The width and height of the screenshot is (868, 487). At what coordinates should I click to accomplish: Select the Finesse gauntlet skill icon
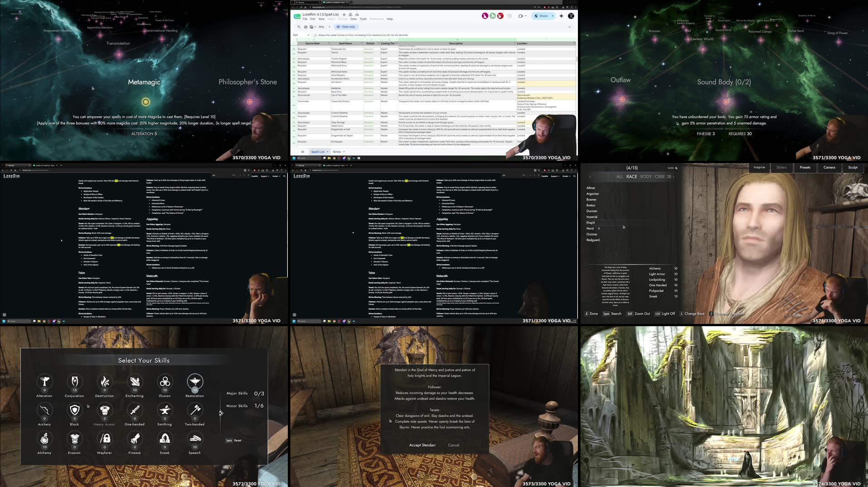pos(135,439)
